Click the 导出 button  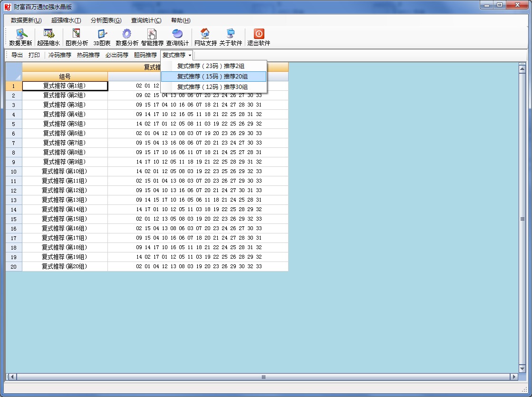tap(17, 55)
